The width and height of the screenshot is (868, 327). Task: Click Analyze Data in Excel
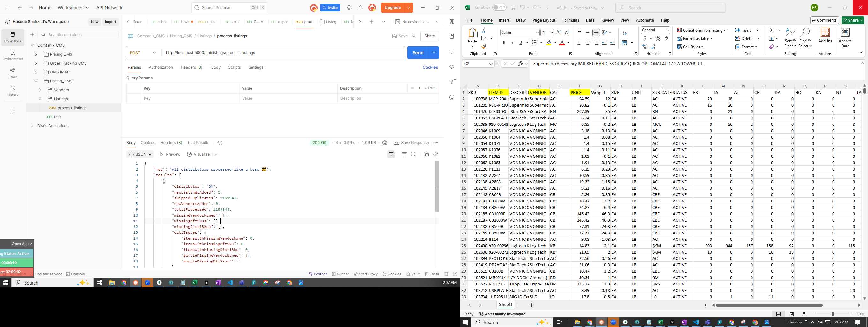[845, 37]
